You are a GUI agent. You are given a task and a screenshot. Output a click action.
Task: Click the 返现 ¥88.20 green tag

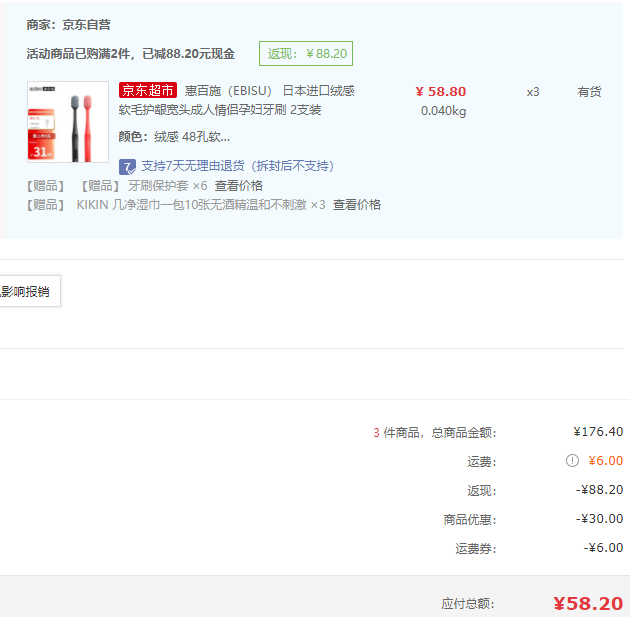pyautogui.click(x=306, y=53)
